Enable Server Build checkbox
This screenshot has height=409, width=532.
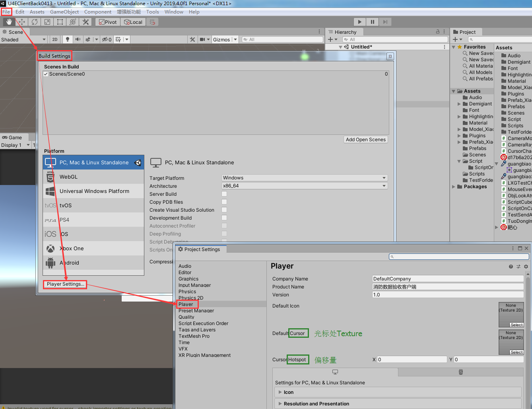[224, 194]
